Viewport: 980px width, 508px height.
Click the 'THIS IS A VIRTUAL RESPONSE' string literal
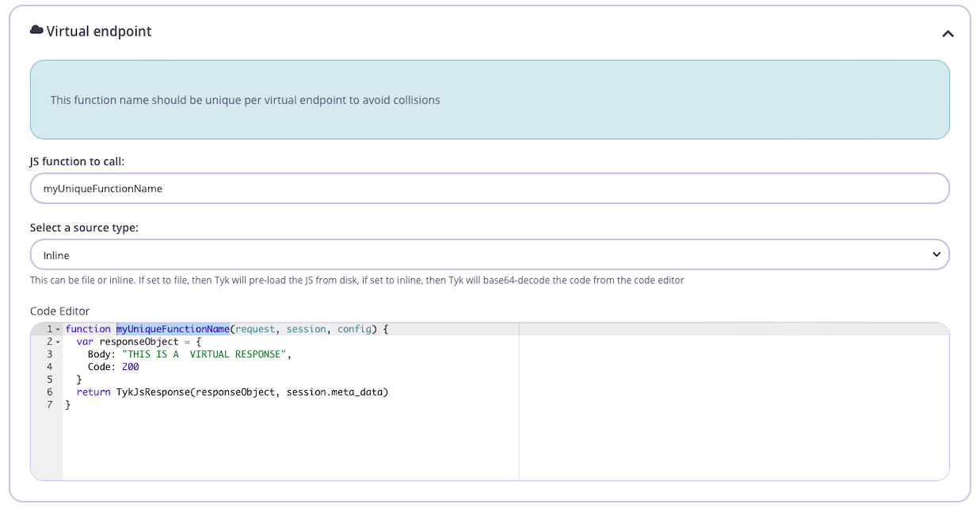point(206,354)
